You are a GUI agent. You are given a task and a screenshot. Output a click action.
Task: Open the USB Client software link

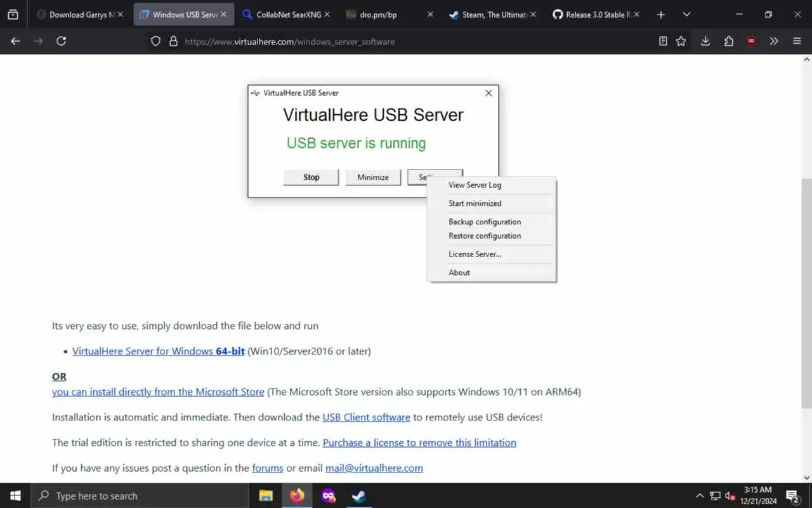coord(367,417)
